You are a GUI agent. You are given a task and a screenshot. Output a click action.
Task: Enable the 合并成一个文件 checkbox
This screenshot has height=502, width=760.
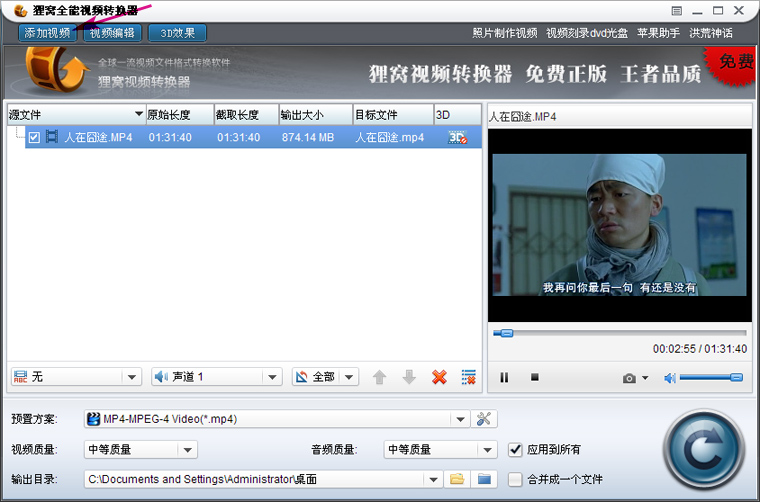515,480
